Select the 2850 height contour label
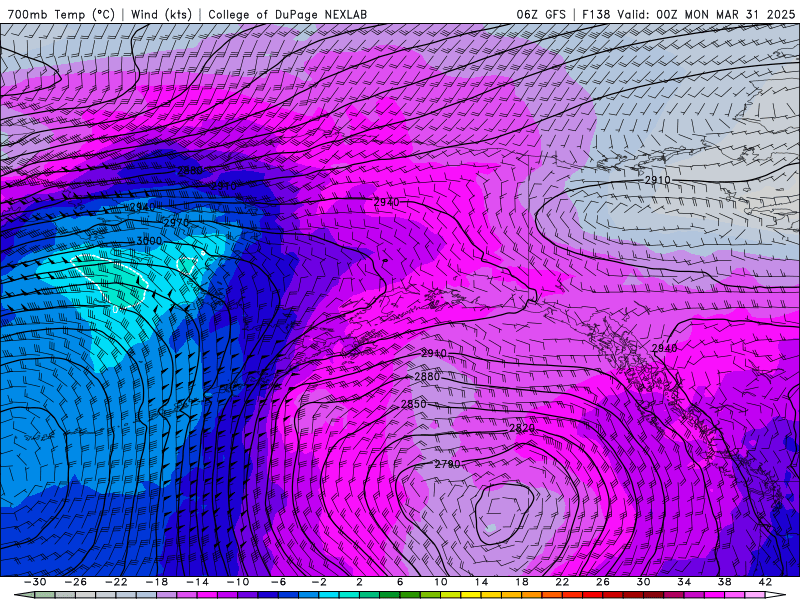Screen dimensions: 800x600 tap(414, 404)
